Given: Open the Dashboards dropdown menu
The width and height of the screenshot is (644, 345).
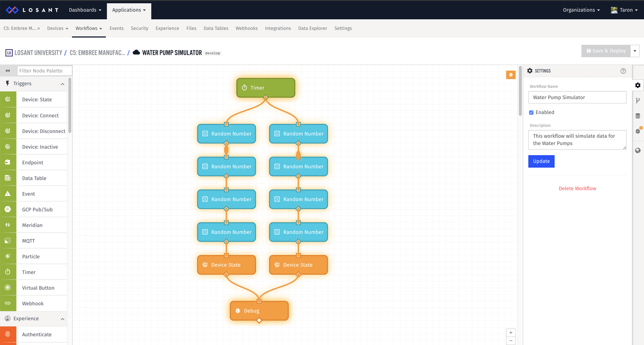Looking at the screenshot, I should click(x=85, y=10).
